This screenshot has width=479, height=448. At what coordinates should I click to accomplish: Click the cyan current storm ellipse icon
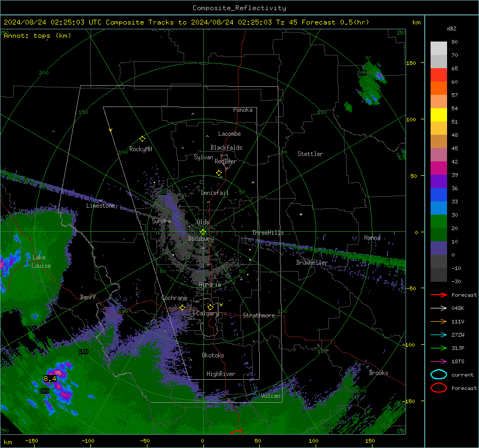coord(439,374)
